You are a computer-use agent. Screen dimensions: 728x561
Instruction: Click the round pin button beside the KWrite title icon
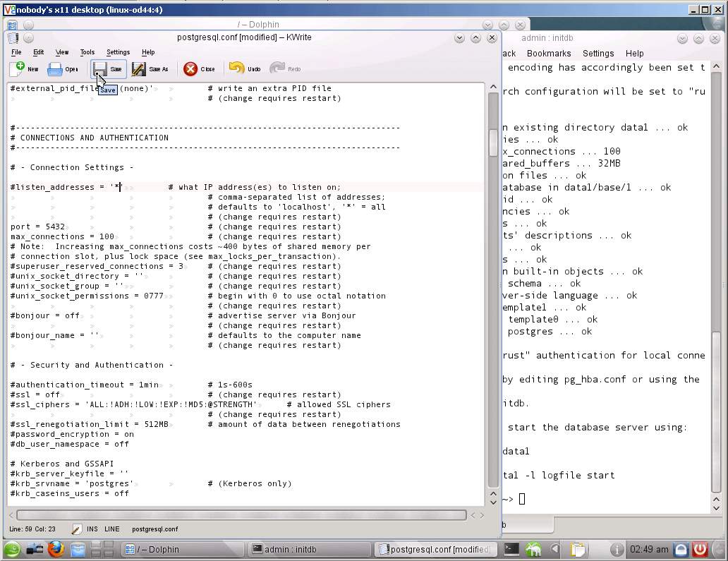pyautogui.click(x=28, y=37)
